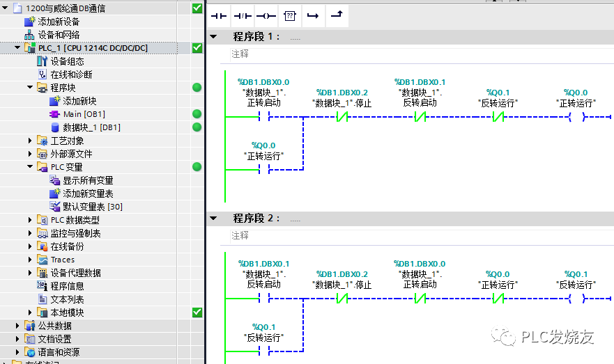The height and width of the screenshot is (364, 614).
Task: Click the 添加新设备 icon
Action: tap(30, 22)
